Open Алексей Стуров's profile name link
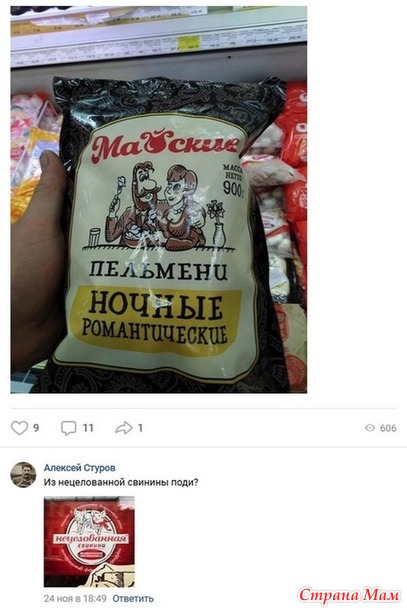The width and height of the screenshot is (407, 610). (79, 468)
